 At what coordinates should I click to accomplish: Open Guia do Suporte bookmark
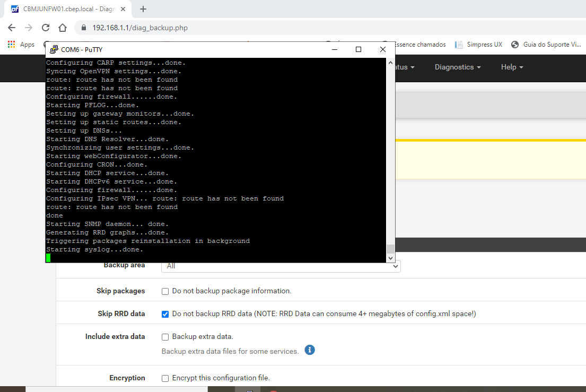pos(546,45)
